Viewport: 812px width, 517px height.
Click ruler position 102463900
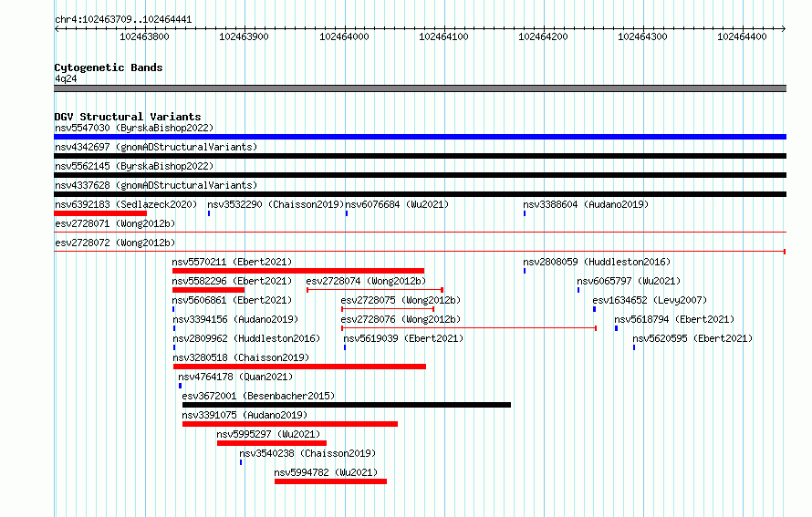[244, 36]
